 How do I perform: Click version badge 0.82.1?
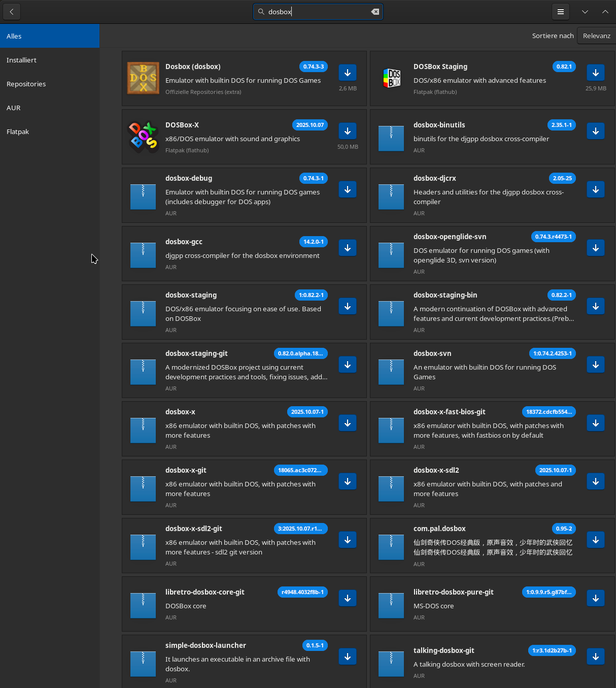pos(564,67)
